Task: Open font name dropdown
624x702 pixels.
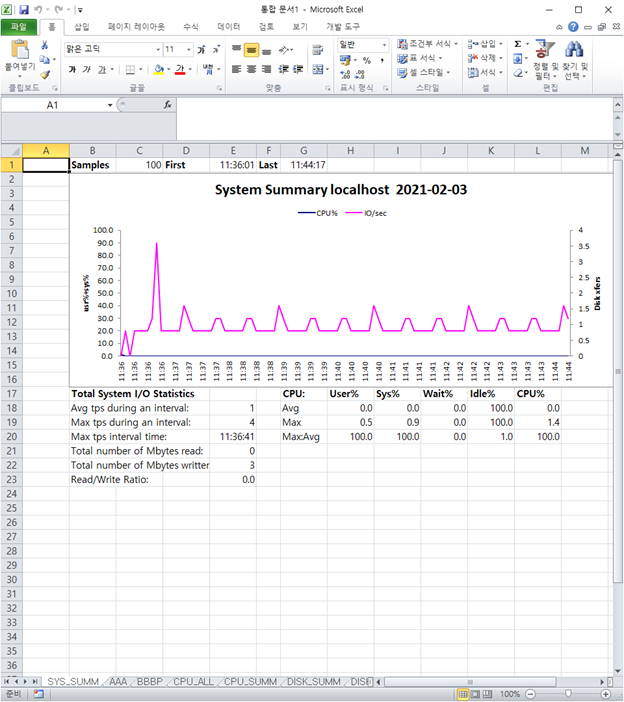Action: [x=158, y=49]
